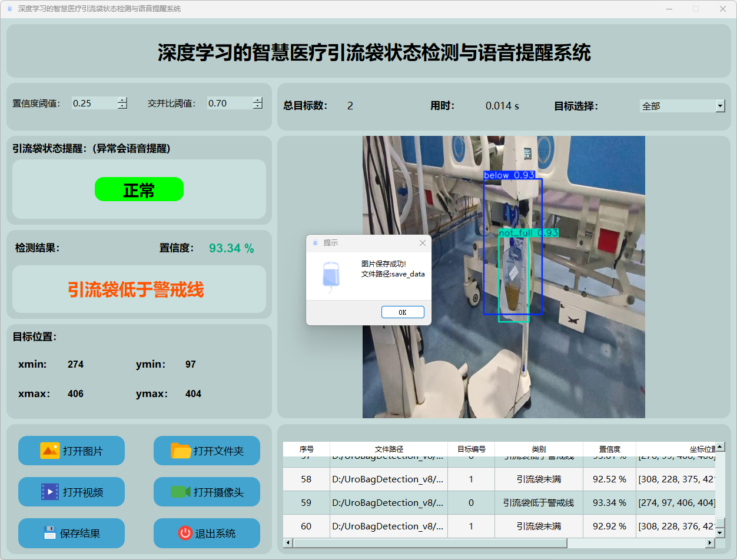Click the app icon in title bar
This screenshot has width=737, height=560.
pos(9,9)
